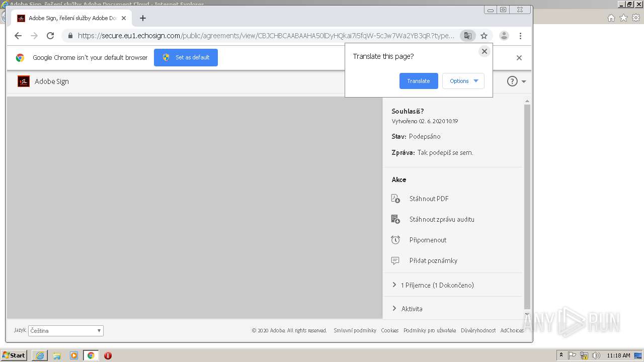Screen dimensions: 644x362
Task: Open the Chrome profile avatar
Action: tap(504, 36)
